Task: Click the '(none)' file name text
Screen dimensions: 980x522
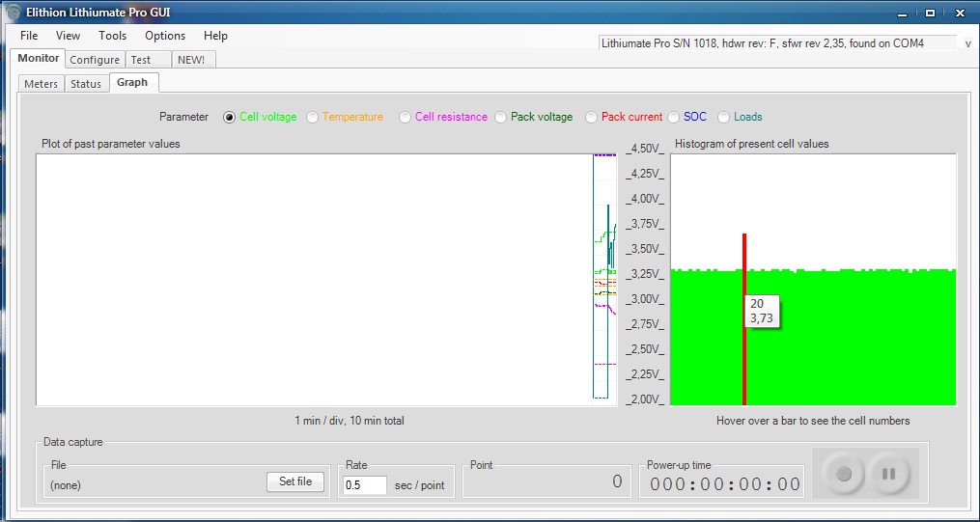Action: tap(66, 485)
